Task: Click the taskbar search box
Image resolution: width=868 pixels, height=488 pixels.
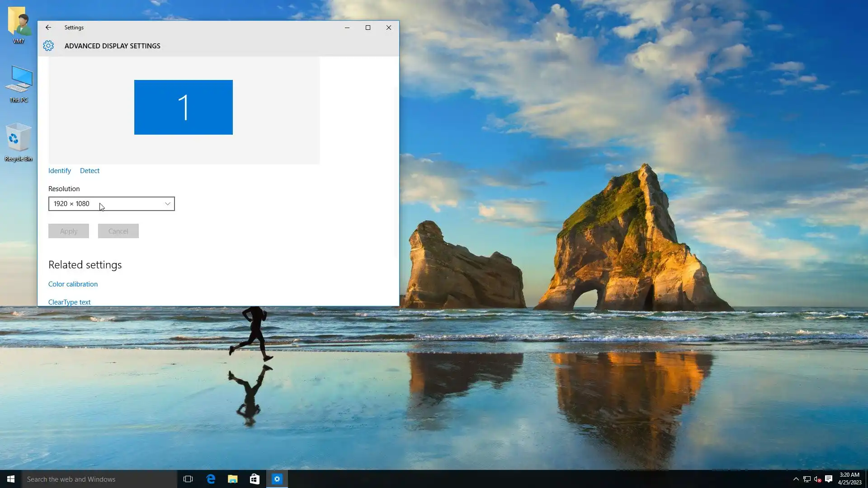Action: click(x=99, y=479)
